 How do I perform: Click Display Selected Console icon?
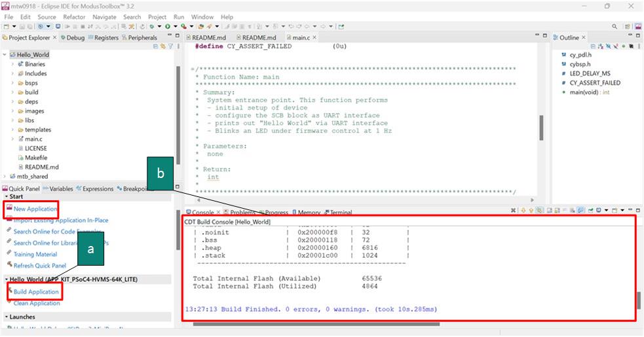click(x=599, y=211)
